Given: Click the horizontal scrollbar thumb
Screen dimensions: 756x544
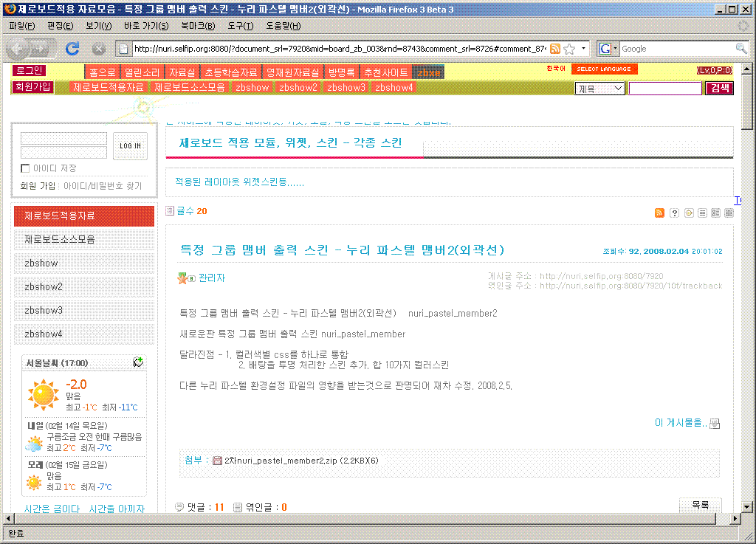Looking at the screenshot, I should pyautogui.click(x=365, y=518).
